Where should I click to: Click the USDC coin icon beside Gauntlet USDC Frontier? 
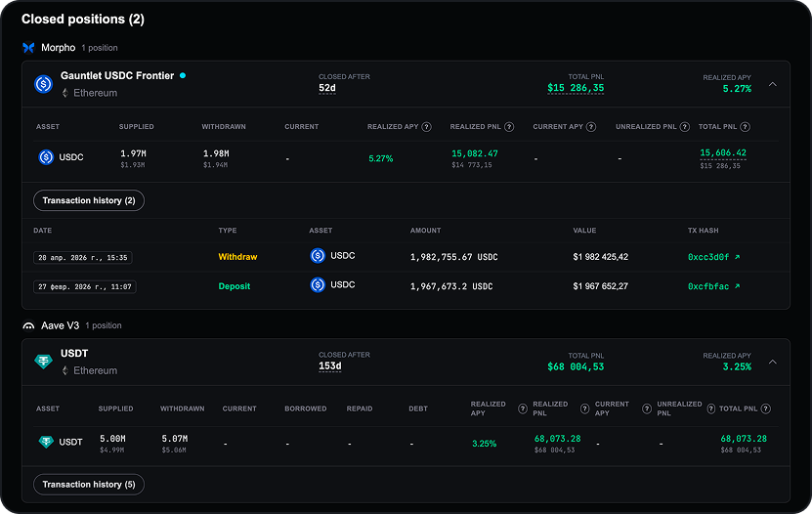44,84
